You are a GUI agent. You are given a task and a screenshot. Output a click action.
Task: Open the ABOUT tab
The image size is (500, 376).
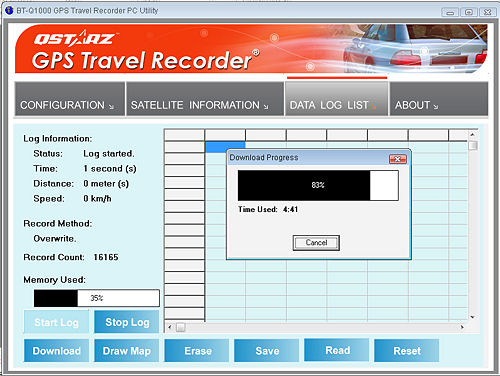(439, 99)
